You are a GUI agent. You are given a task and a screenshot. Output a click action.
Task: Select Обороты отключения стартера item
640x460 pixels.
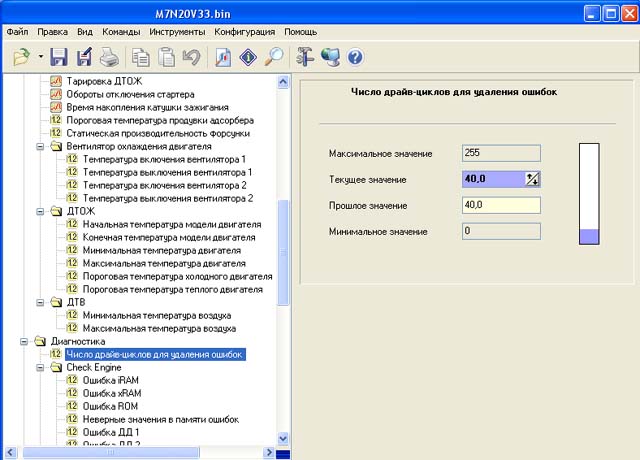tap(130, 94)
